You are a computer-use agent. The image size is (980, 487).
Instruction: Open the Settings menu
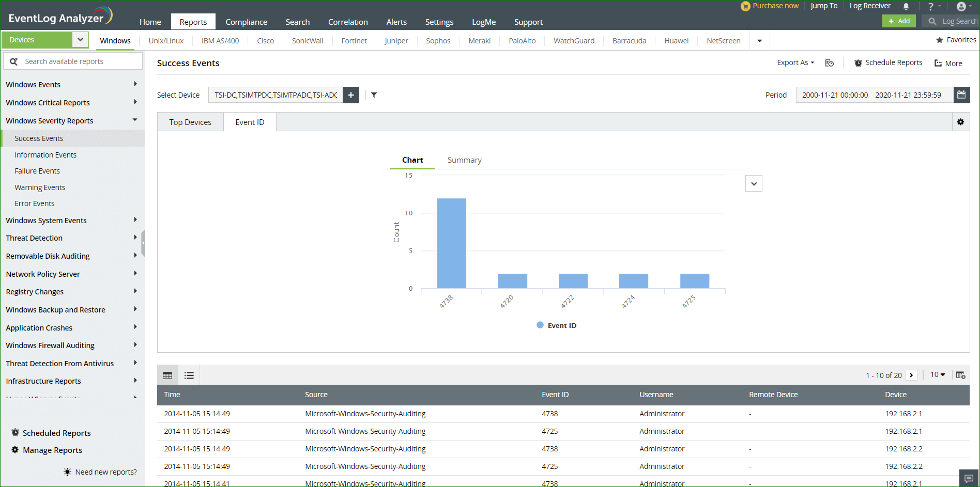tap(439, 22)
